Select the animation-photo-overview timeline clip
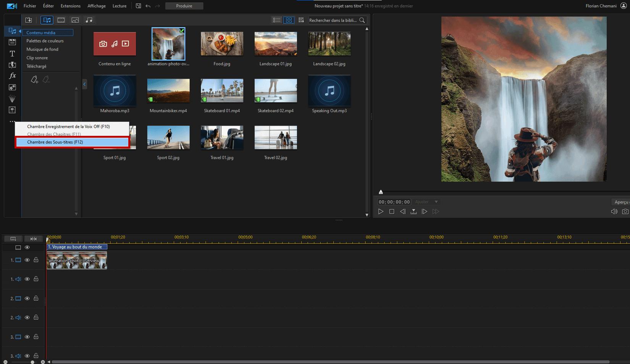 (77, 261)
